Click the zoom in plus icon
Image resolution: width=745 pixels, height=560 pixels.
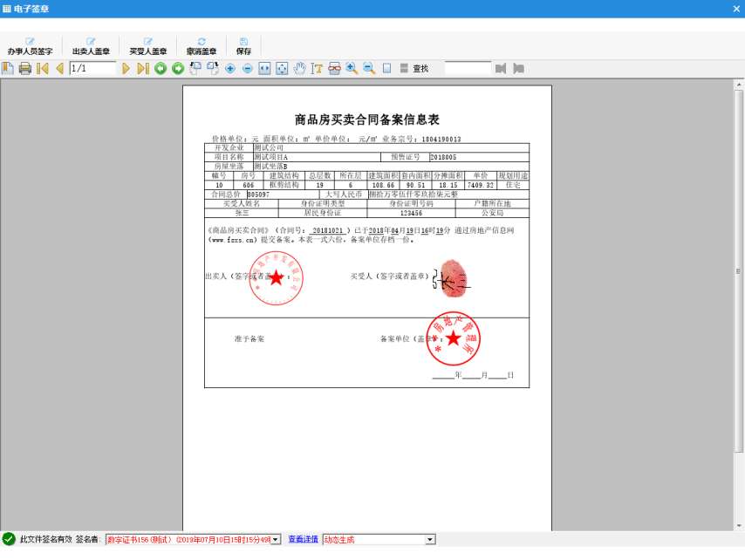pyautogui.click(x=230, y=68)
